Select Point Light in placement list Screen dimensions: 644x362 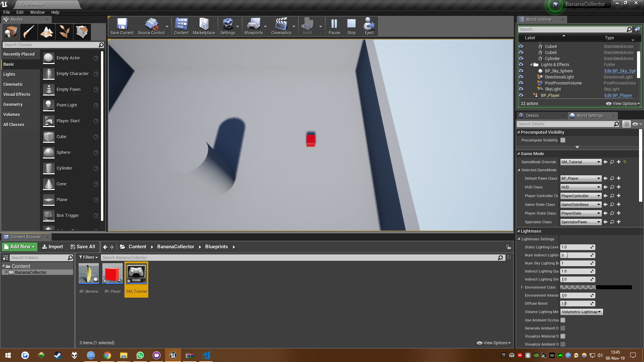pos(71,105)
